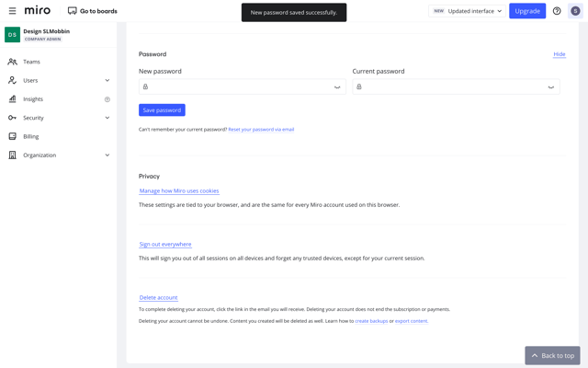Open the export content link

tap(411, 321)
